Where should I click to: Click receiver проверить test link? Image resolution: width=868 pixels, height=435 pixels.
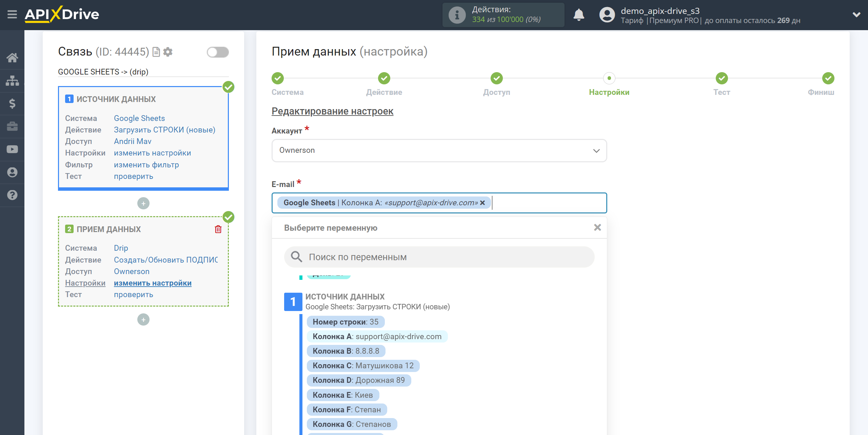tap(134, 294)
